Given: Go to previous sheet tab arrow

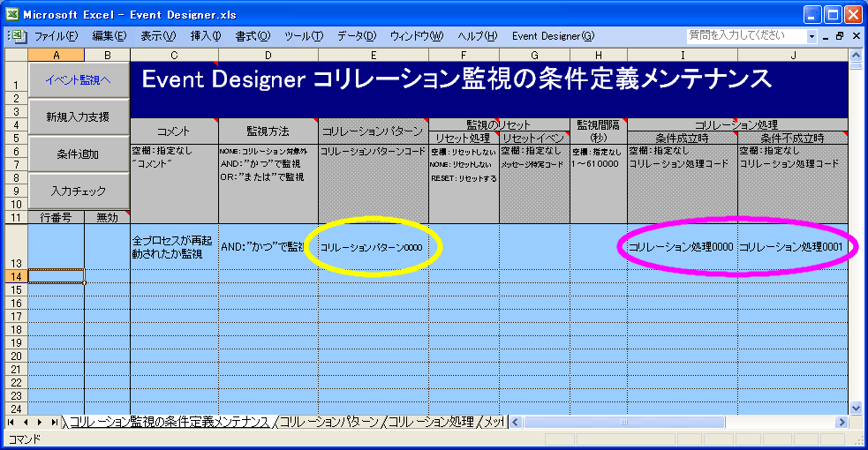Looking at the screenshot, I should [26, 423].
